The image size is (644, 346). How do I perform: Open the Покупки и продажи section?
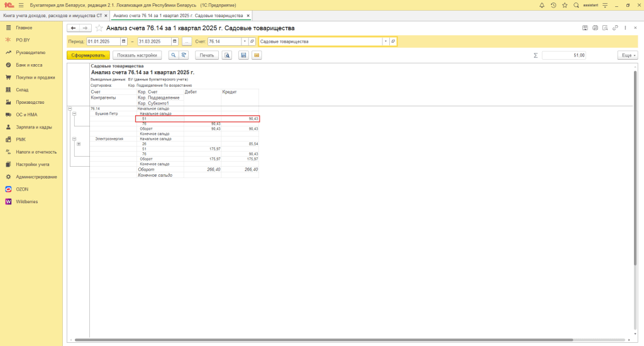point(35,77)
